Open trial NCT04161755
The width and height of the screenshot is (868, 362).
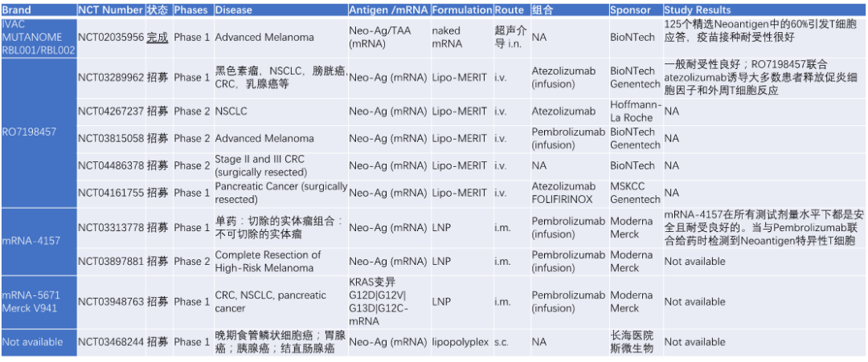[110, 193]
